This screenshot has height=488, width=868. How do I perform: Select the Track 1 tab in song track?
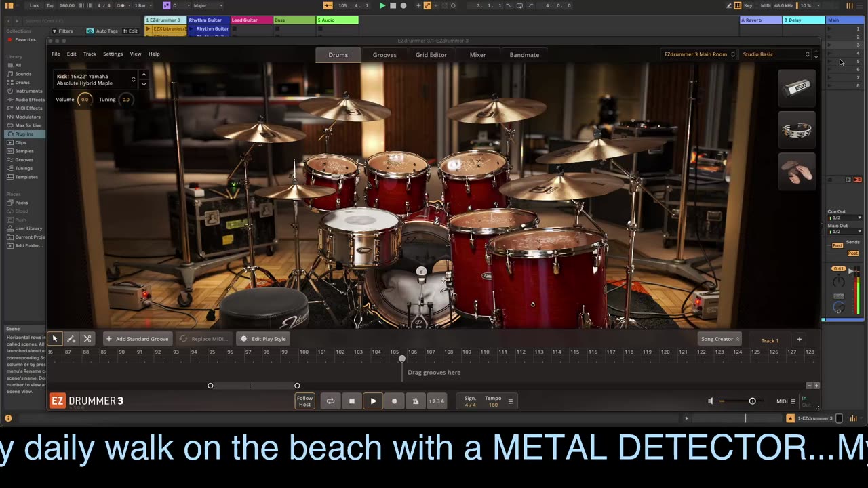pyautogui.click(x=770, y=340)
